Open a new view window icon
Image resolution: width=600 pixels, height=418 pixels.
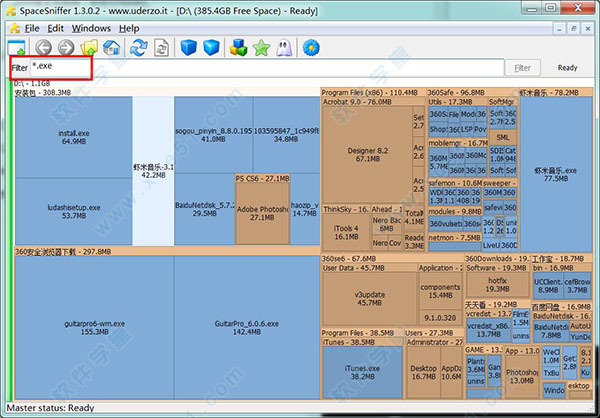point(16,48)
